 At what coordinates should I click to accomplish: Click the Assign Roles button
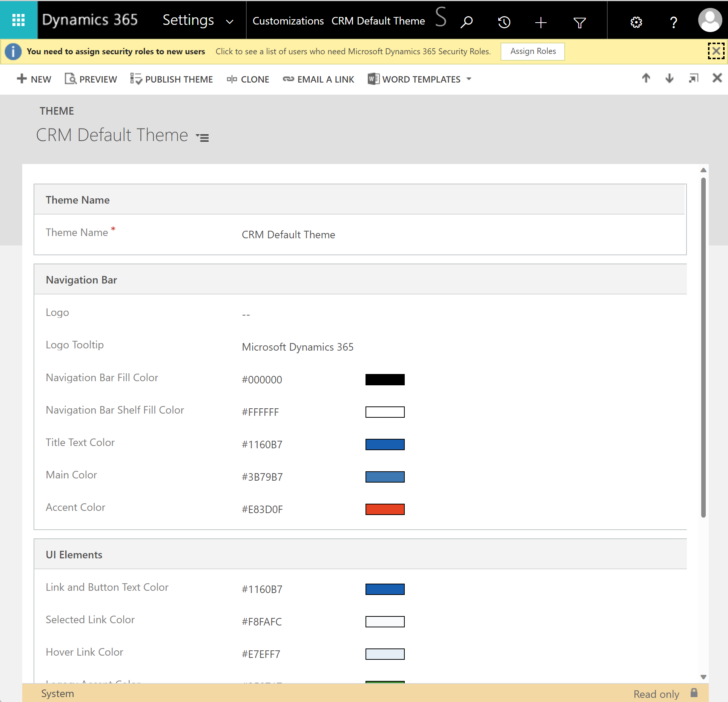tap(533, 51)
